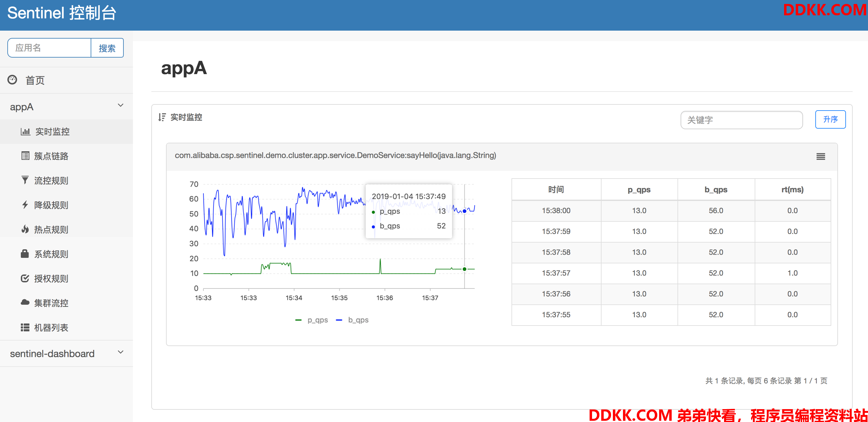Click the 升序 sort button
868x422 pixels.
coord(830,119)
